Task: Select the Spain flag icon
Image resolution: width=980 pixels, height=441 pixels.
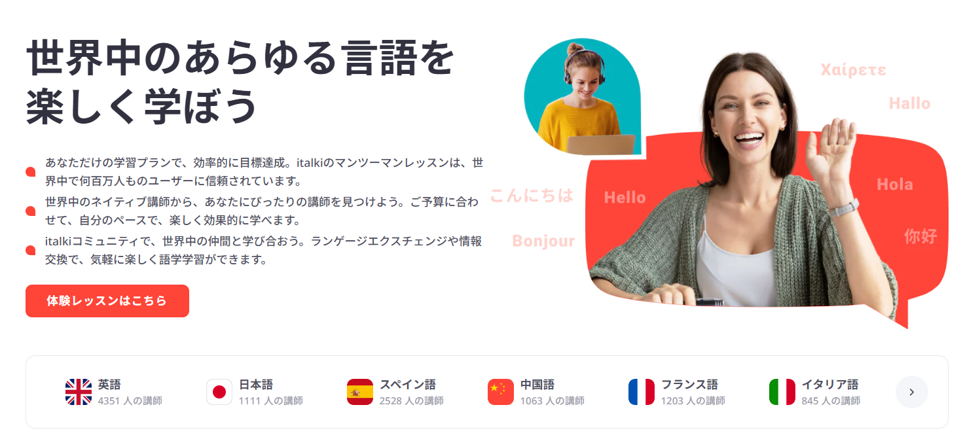Action: pos(360,392)
